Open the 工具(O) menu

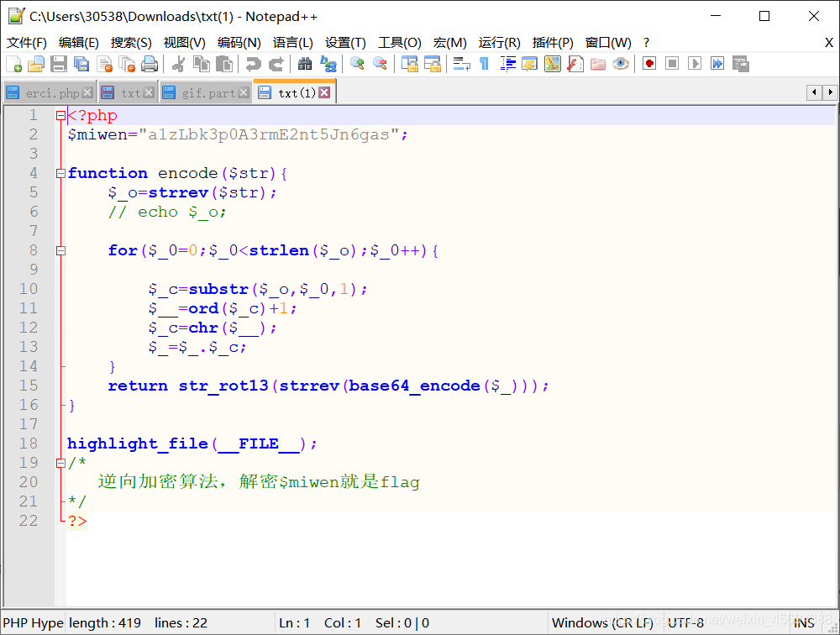(399, 42)
